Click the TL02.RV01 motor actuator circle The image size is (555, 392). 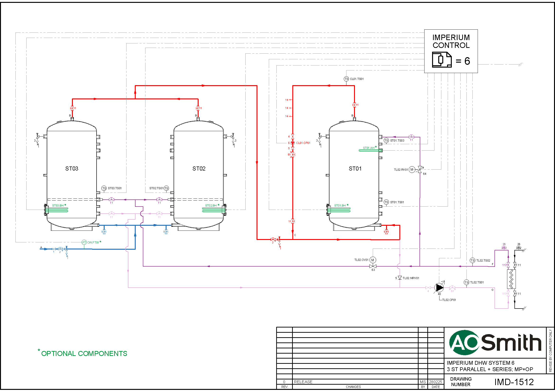coord(412,170)
